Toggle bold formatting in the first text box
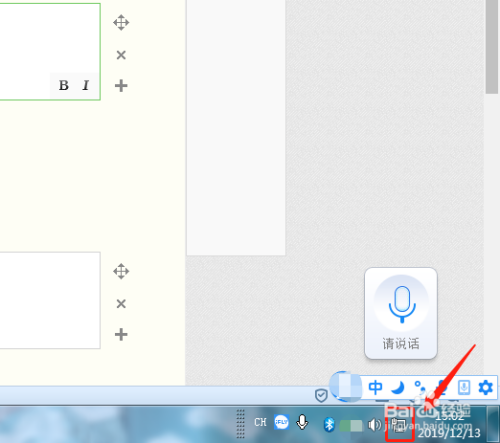The height and width of the screenshot is (443, 500). (63, 85)
